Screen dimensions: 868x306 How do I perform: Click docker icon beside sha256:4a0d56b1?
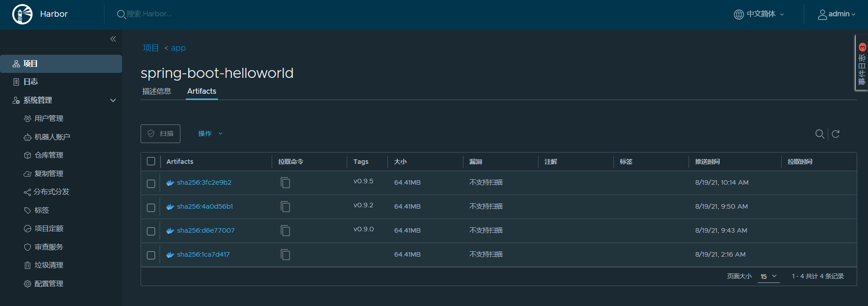coord(170,207)
